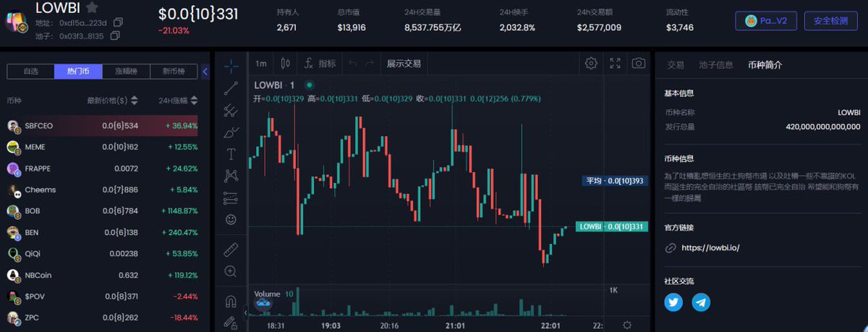
Task: Click the 平均 price label on chart
Action: pos(616,181)
